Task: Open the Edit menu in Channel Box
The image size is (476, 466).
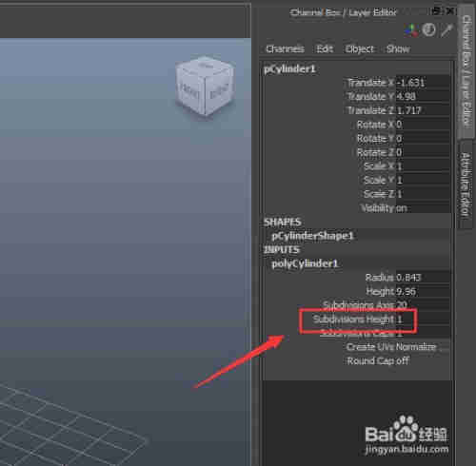Action: click(325, 49)
